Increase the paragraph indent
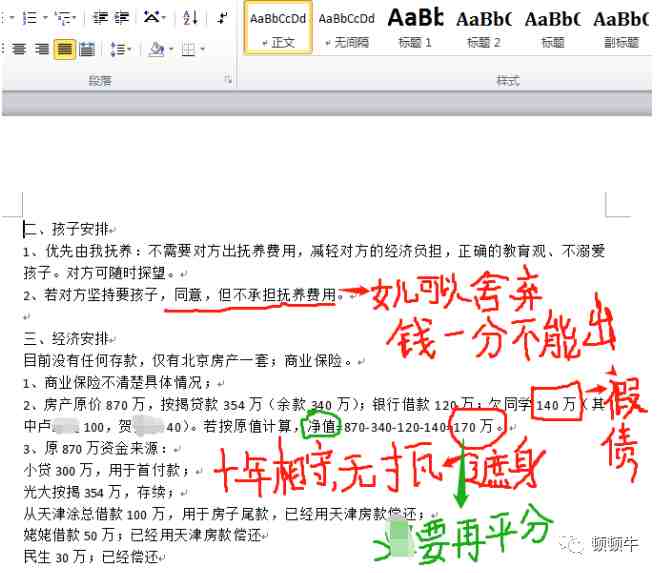 pyautogui.click(x=121, y=18)
